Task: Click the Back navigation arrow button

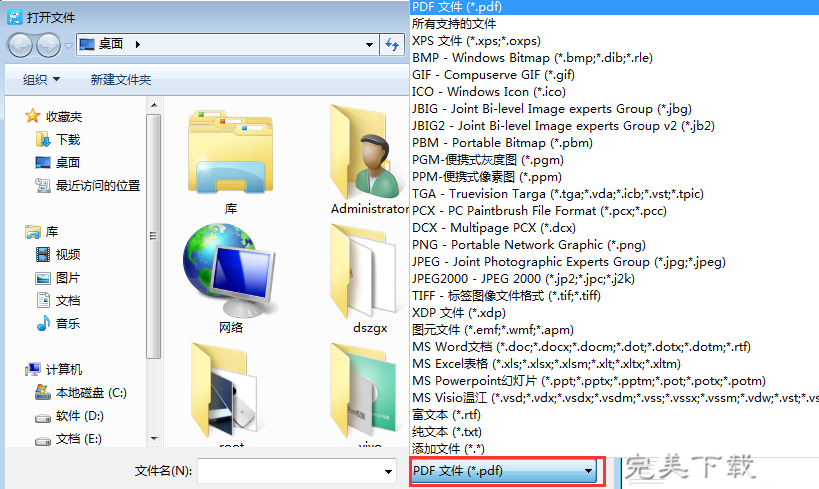Action: pos(20,45)
